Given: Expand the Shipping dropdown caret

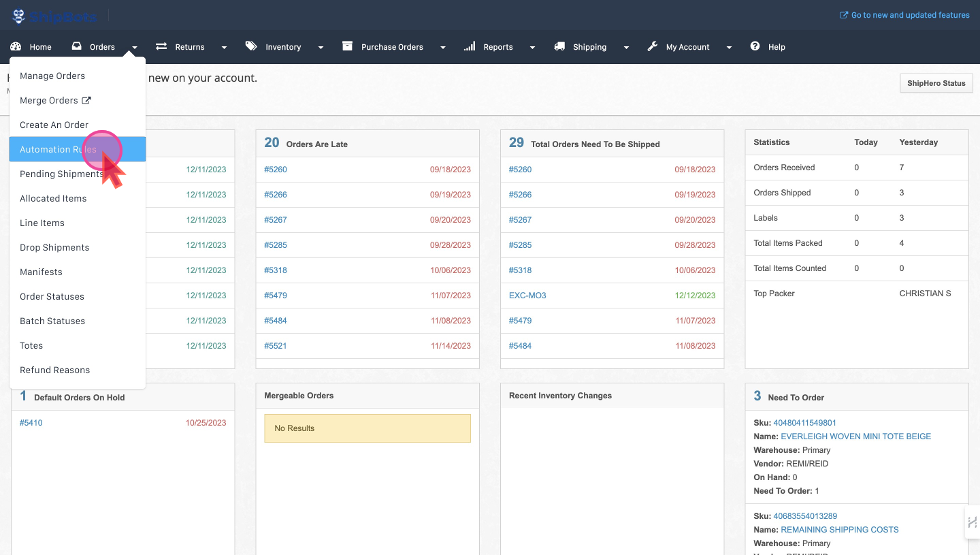Looking at the screenshot, I should point(626,48).
